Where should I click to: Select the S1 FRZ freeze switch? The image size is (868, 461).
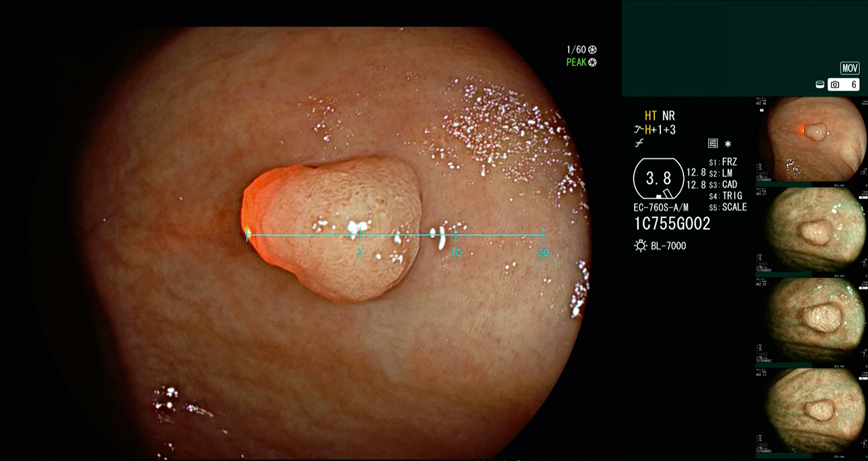[x=723, y=162]
